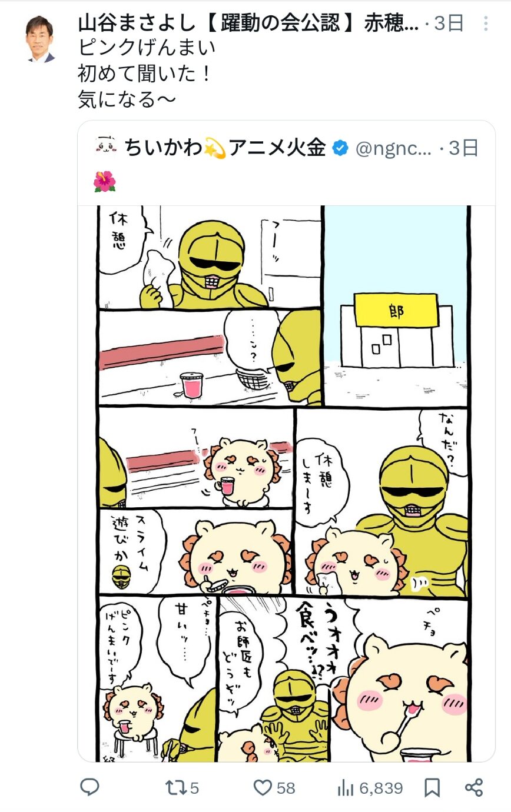Bookmark this tweet with the bookmark icon
This screenshot has height=812, width=511.
(432, 787)
